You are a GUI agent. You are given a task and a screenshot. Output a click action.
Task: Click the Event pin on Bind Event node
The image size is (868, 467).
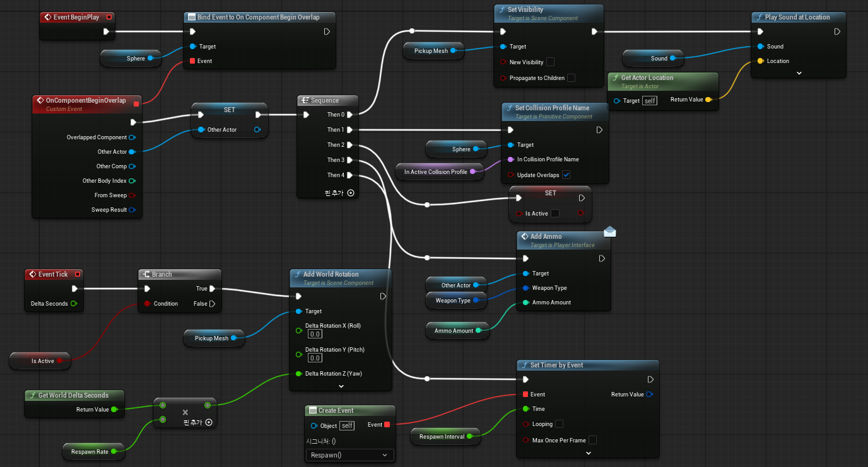tap(192, 61)
